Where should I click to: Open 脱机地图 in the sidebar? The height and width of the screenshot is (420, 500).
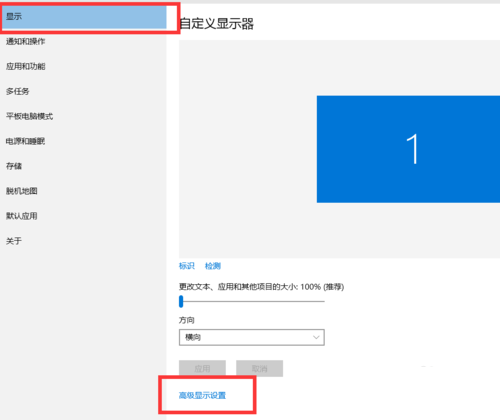point(21,191)
